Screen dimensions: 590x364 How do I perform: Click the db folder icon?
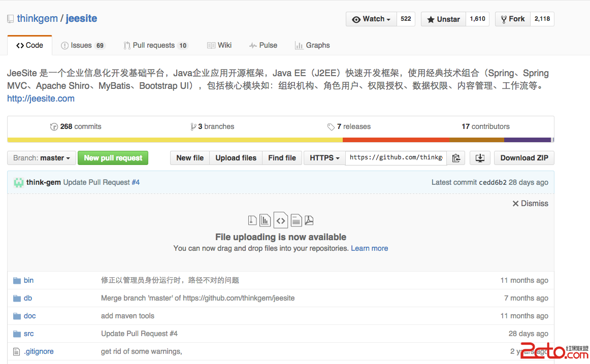[17, 298]
